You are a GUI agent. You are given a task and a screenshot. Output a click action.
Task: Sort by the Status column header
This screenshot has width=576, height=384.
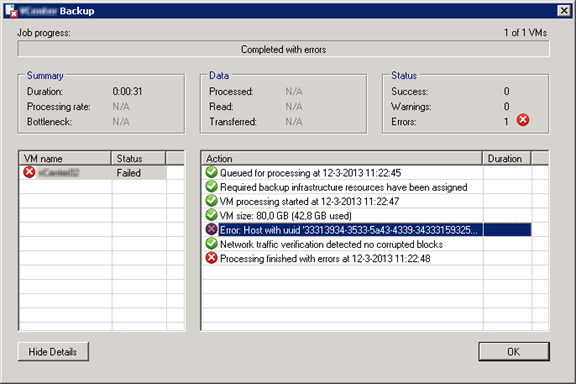click(138, 158)
